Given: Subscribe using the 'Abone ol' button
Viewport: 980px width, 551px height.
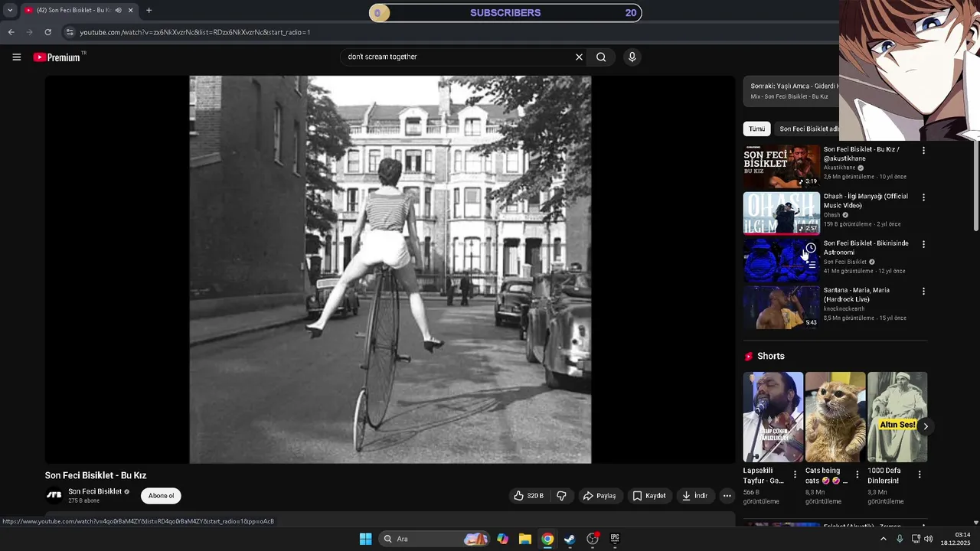Looking at the screenshot, I should (161, 496).
